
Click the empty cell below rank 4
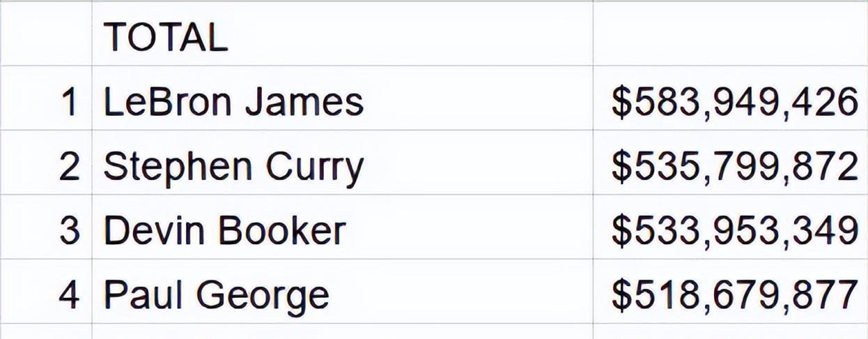click(x=46, y=332)
